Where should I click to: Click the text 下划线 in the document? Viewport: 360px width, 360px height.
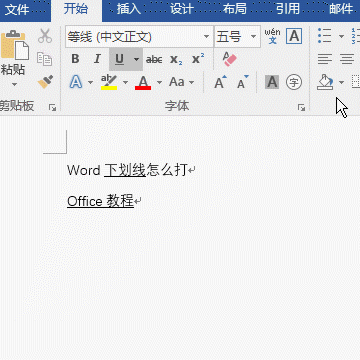click(x=125, y=170)
